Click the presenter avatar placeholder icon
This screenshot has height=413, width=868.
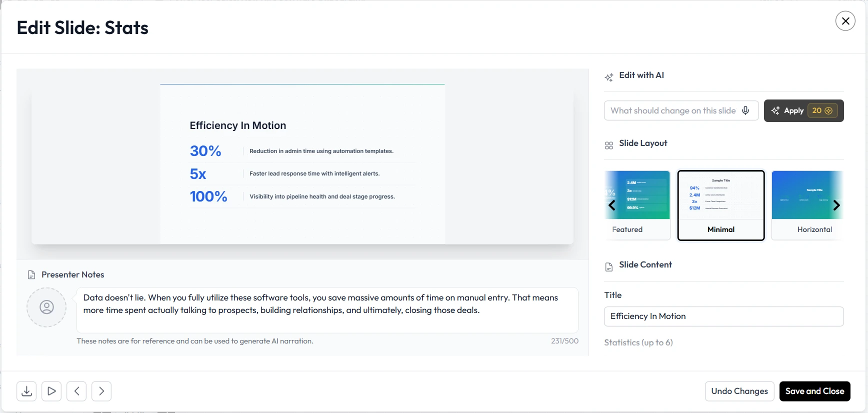[x=46, y=307]
